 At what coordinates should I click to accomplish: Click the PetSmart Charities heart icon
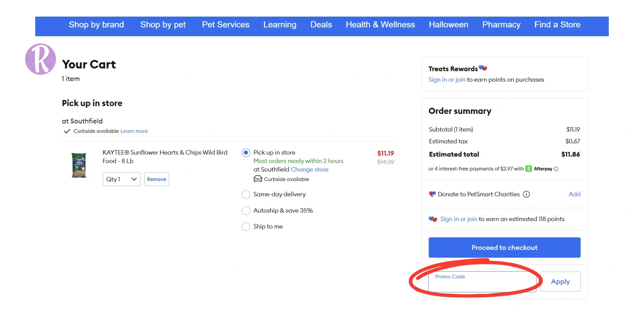coord(432,194)
